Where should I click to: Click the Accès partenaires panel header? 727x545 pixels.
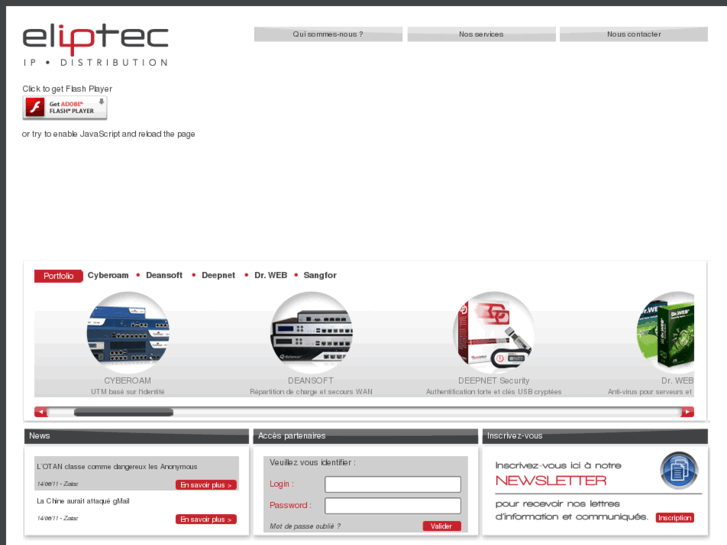[365, 436]
